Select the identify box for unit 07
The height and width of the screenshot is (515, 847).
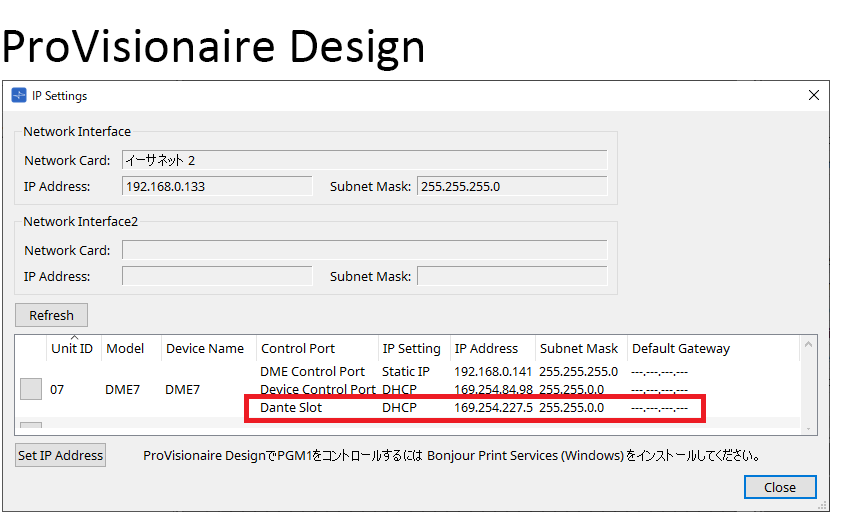31,389
